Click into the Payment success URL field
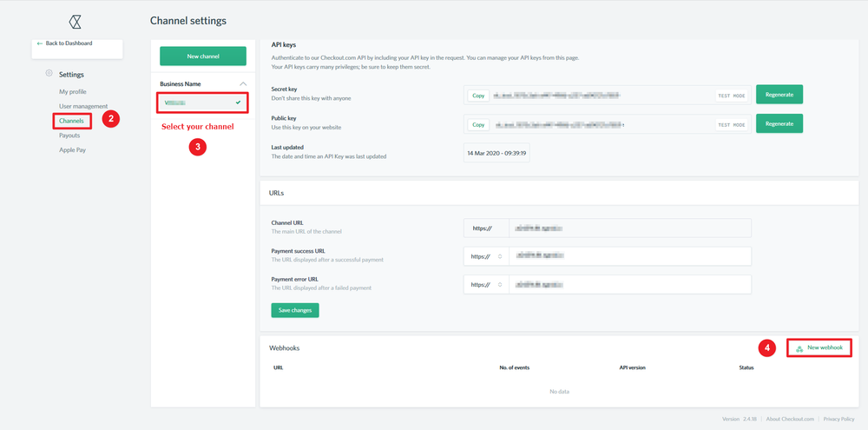This screenshot has width=868, height=430. click(630, 256)
